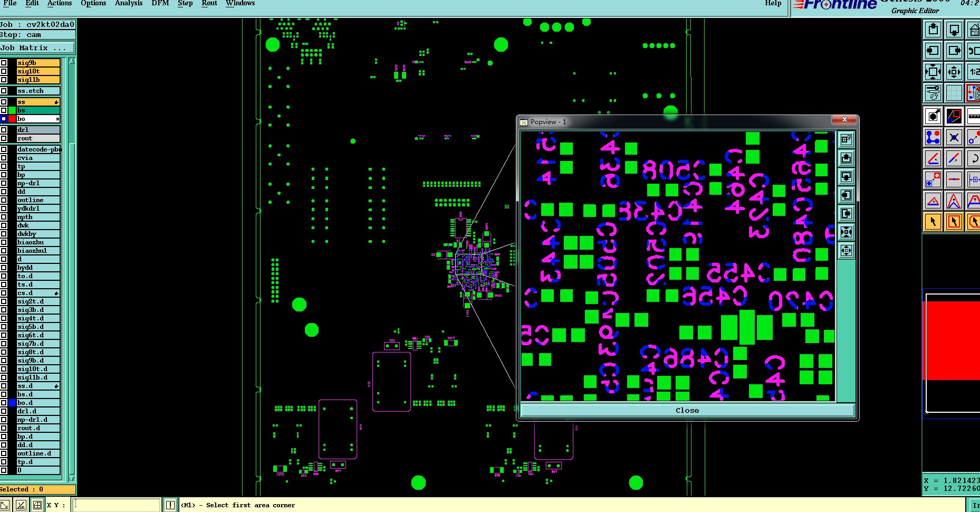This screenshot has height=512, width=980.
Task: Select the connected nodes edit tool
Action: [933, 137]
